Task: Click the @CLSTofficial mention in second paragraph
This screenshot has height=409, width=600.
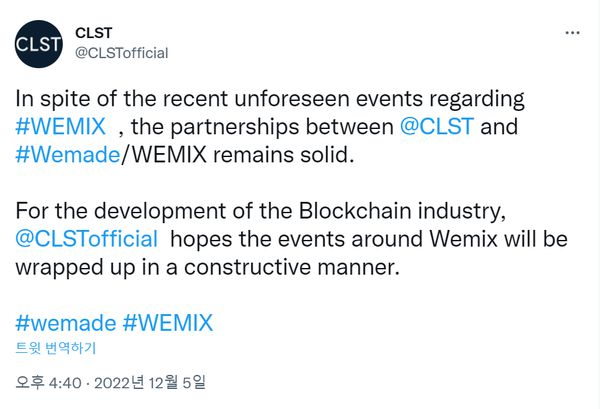Action: pos(87,239)
